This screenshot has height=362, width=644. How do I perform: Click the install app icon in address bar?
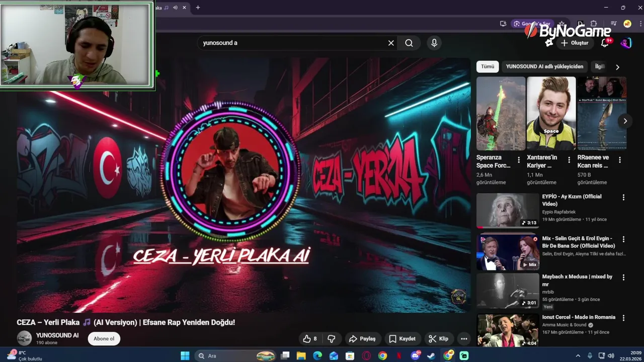point(503,24)
